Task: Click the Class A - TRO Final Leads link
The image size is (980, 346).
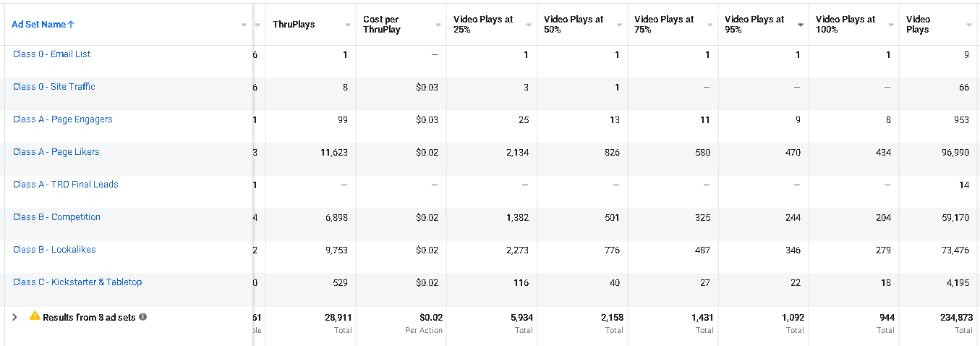Action: pyautogui.click(x=66, y=185)
